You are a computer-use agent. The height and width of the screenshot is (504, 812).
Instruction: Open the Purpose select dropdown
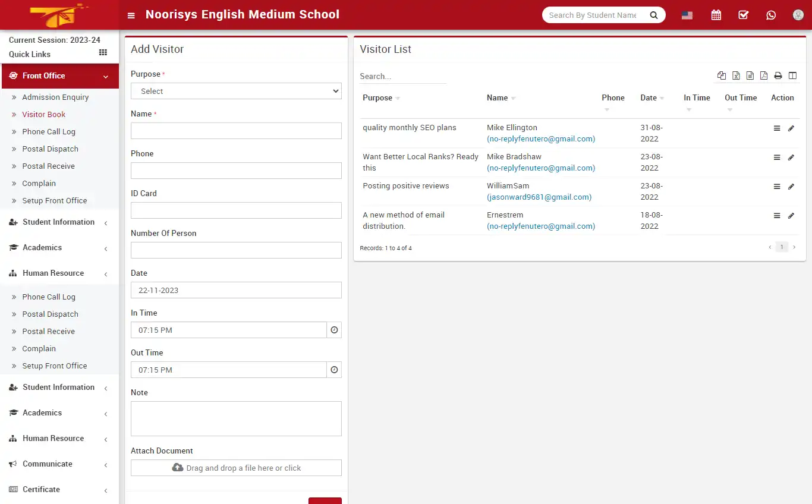coord(236,91)
